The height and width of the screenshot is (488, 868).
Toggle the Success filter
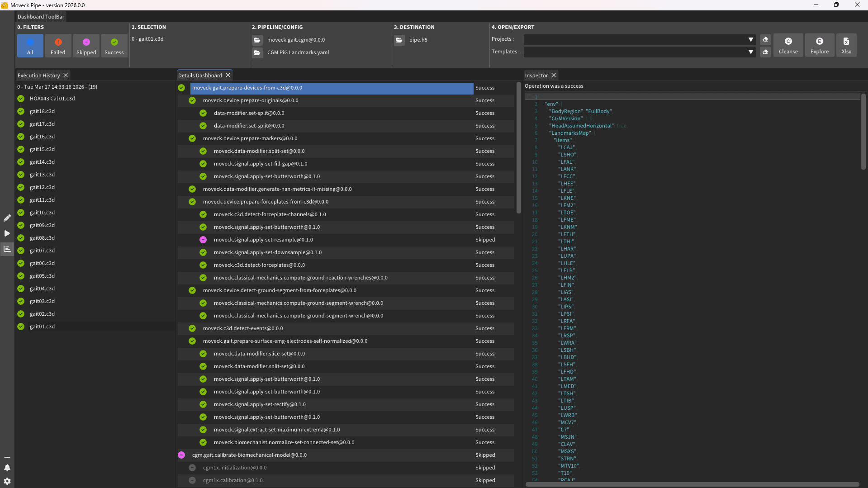[x=114, y=46]
